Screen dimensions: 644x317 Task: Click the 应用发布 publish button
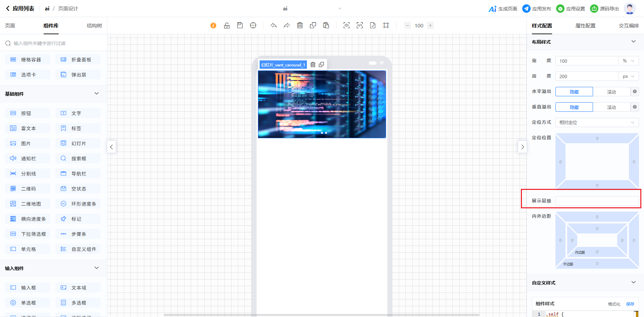click(x=537, y=9)
